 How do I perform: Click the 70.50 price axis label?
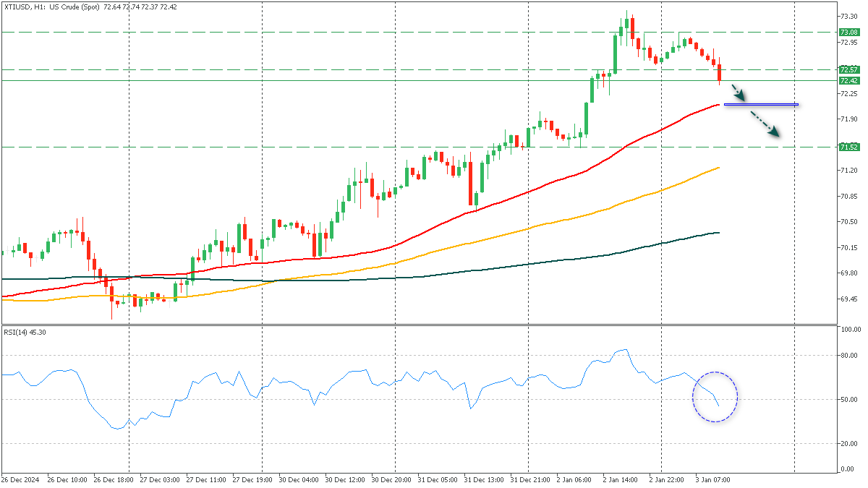848,221
